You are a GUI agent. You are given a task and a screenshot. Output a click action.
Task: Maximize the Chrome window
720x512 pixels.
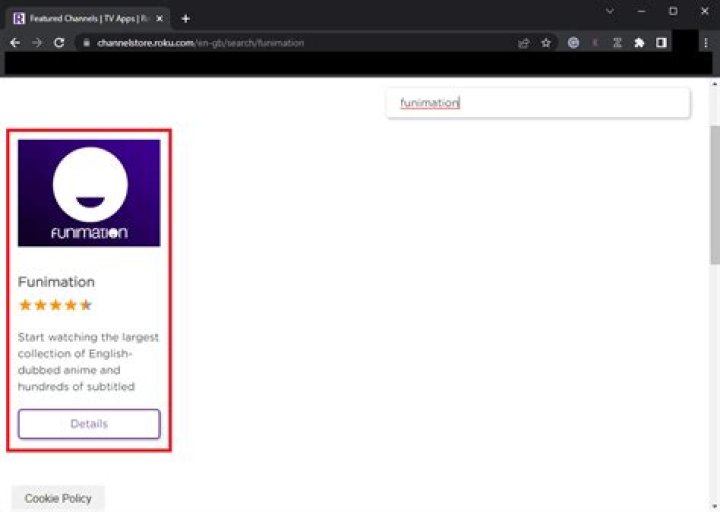[x=673, y=11]
